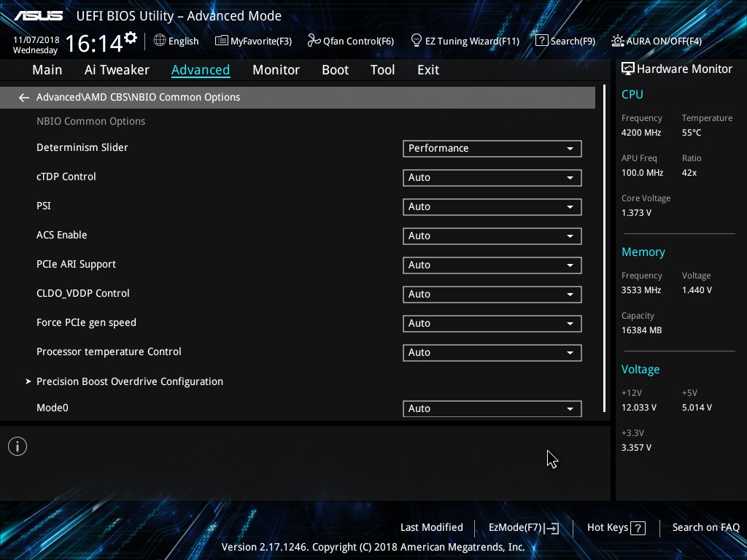This screenshot has width=747, height=560.
Task: Open Qfan Control(F6)
Action: 351,41
